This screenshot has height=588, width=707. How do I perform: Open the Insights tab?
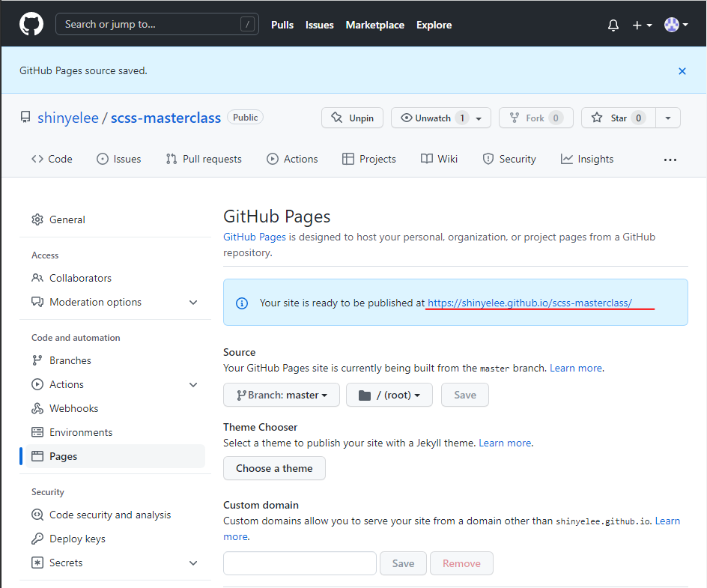586,159
